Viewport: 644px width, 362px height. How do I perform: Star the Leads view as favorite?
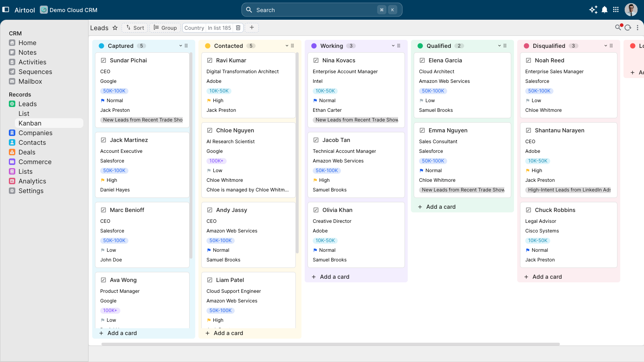(x=115, y=28)
